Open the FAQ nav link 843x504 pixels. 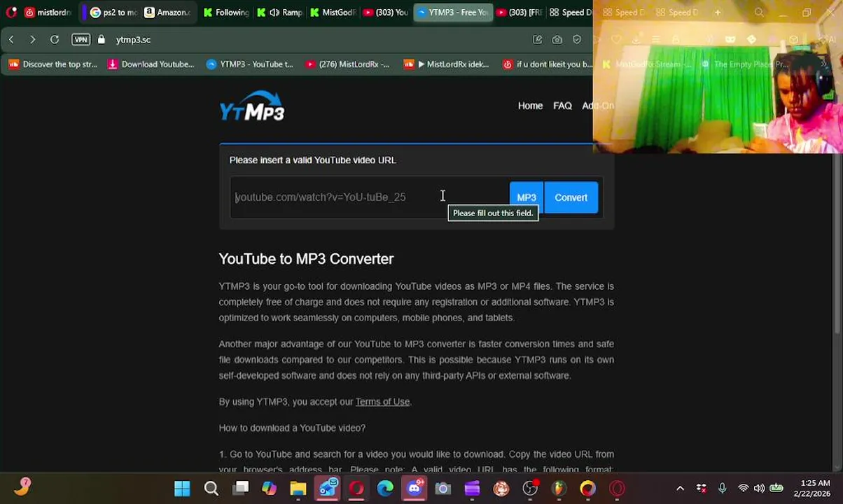tap(562, 106)
